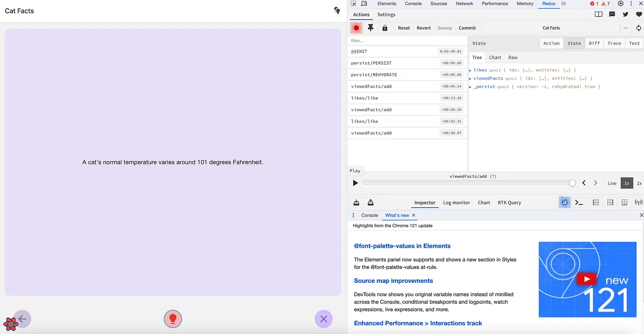The width and height of the screenshot is (644, 334).
Task: Click the red record button in Redux DevTools
Action: click(356, 28)
